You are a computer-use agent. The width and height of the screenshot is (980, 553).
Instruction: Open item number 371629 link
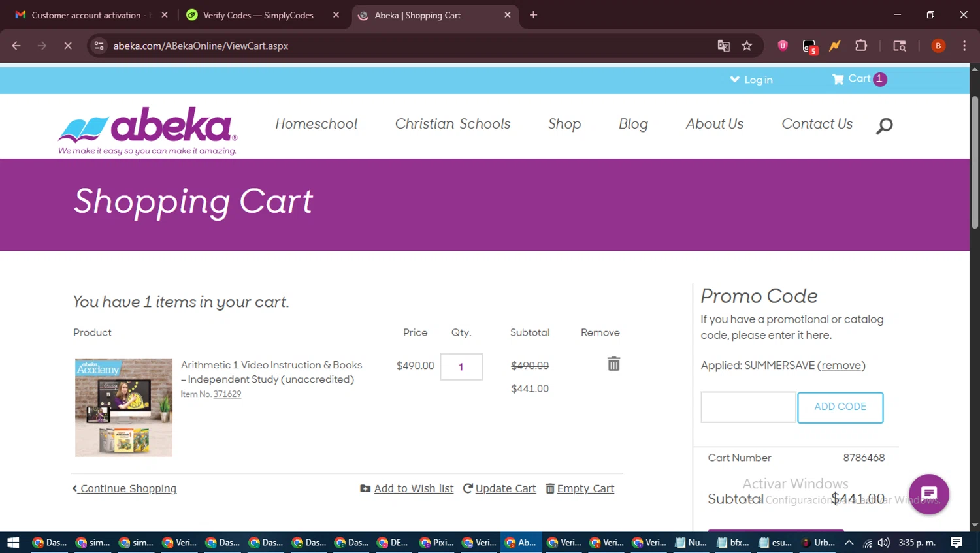click(227, 394)
